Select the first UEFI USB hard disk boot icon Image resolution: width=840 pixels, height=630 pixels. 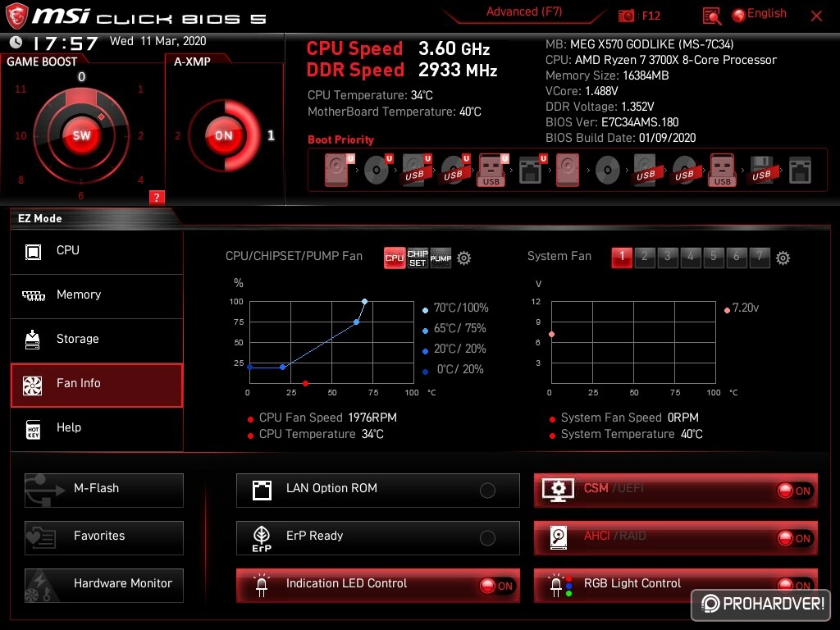pyautogui.click(x=417, y=170)
